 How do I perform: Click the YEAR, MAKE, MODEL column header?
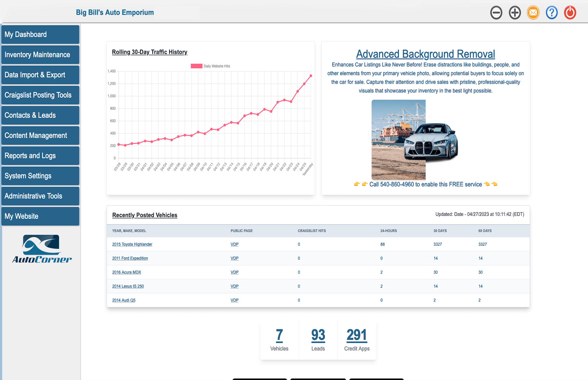tap(129, 231)
